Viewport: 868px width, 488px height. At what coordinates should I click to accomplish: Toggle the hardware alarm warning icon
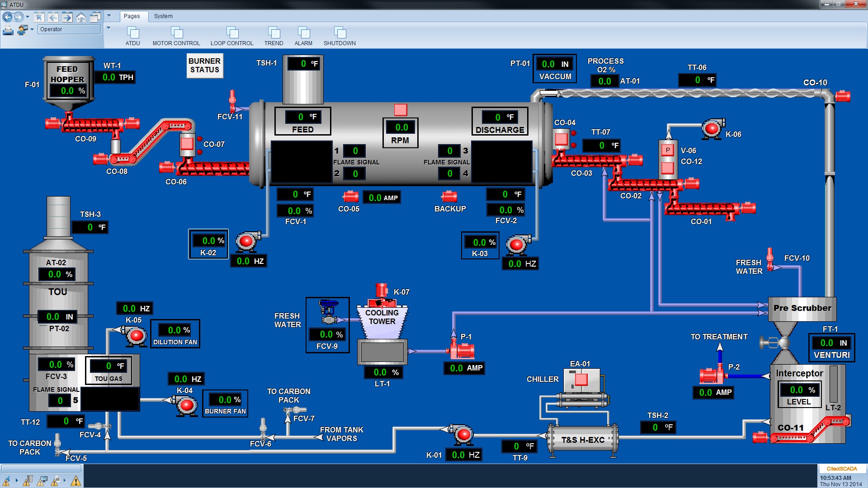click(76, 482)
